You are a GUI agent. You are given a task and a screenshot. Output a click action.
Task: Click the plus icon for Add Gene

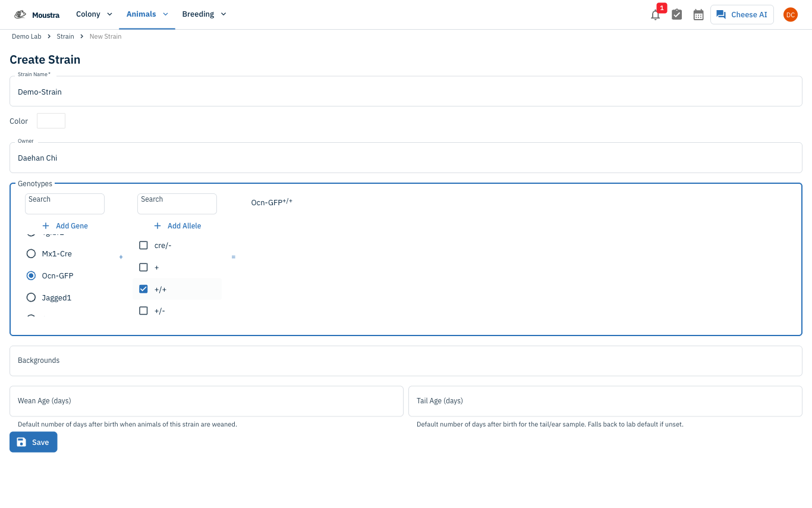coord(46,226)
